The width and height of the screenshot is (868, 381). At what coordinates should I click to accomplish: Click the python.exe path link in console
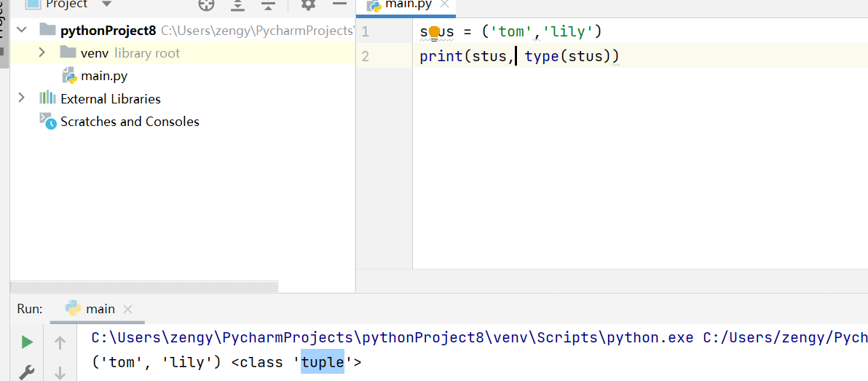click(392, 337)
